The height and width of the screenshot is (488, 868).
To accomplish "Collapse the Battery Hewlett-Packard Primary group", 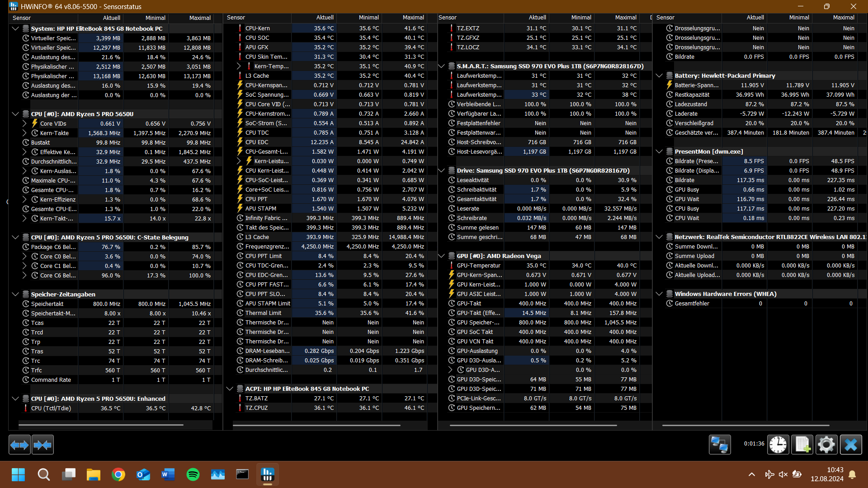I will click(659, 75).
